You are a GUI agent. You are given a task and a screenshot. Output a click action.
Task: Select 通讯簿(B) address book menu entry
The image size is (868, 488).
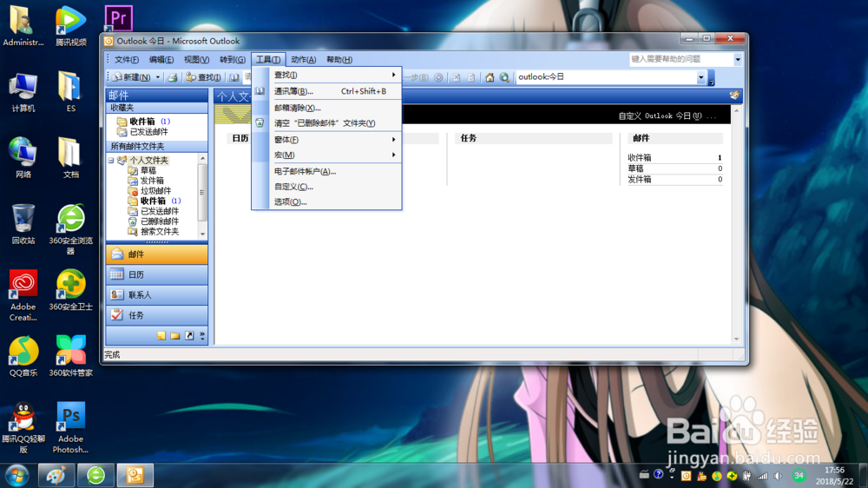(x=326, y=91)
